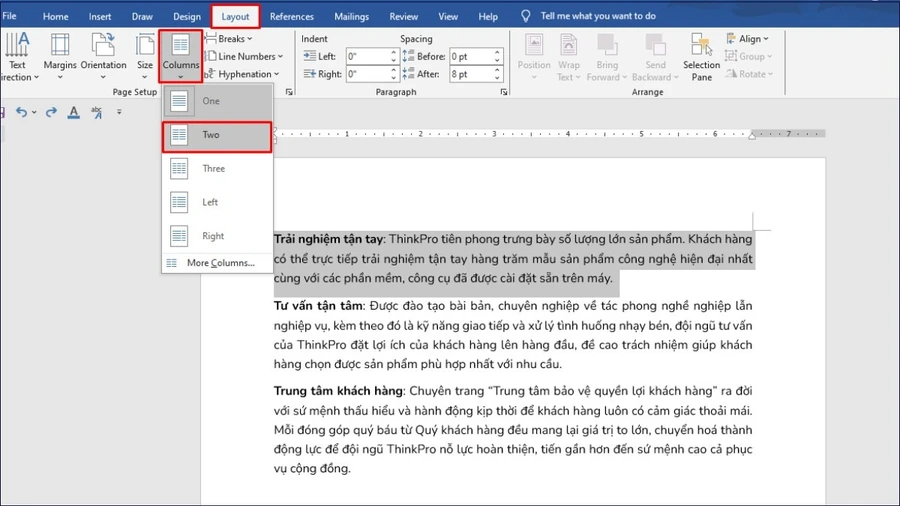Click the Spacing Before icon
This screenshot has width=900, height=506.
(408, 56)
